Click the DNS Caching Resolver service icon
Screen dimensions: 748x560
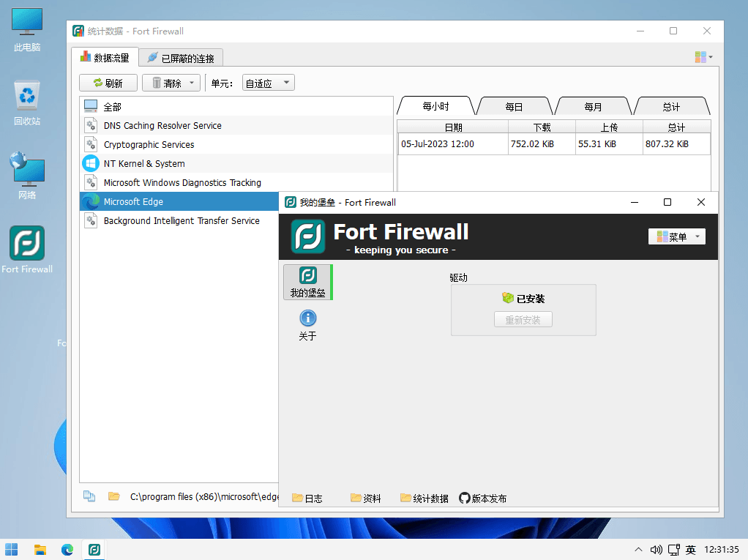pos(91,125)
